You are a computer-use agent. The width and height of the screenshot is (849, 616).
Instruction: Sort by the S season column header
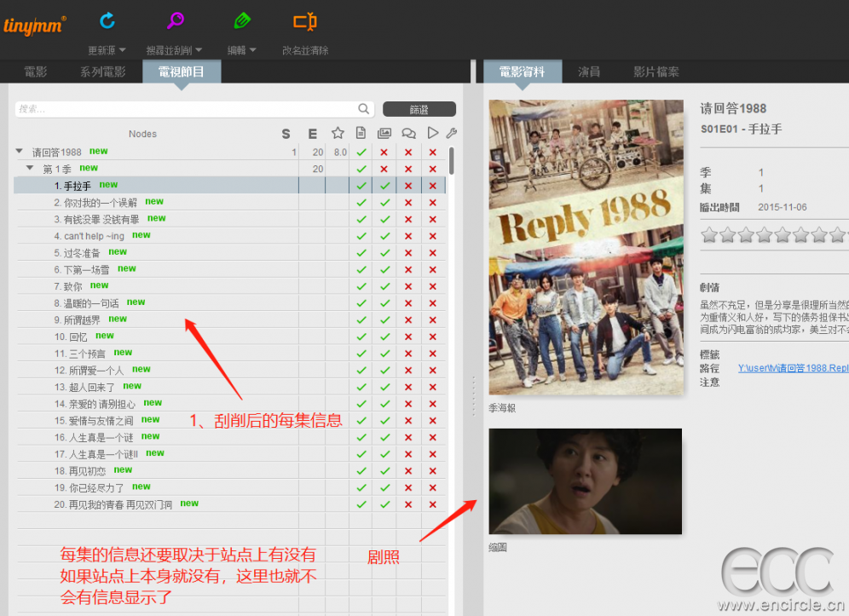[286, 134]
